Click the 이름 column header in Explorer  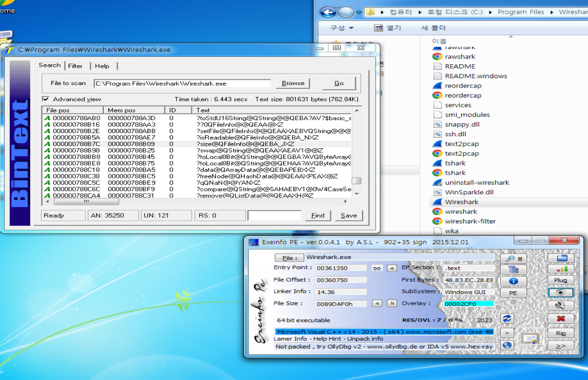[439, 41]
